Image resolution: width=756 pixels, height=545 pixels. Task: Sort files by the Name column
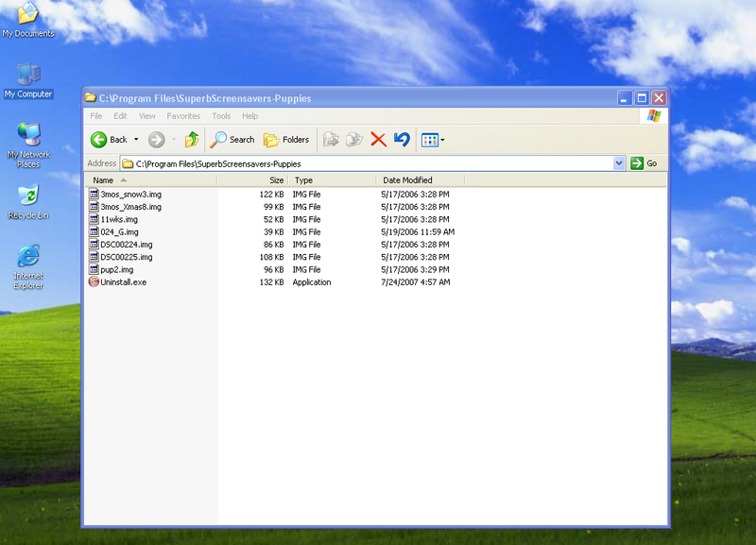[151, 180]
